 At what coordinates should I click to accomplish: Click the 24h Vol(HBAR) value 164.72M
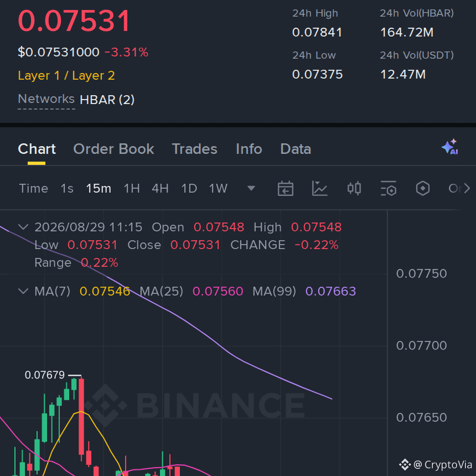click(x=407, y=33)
